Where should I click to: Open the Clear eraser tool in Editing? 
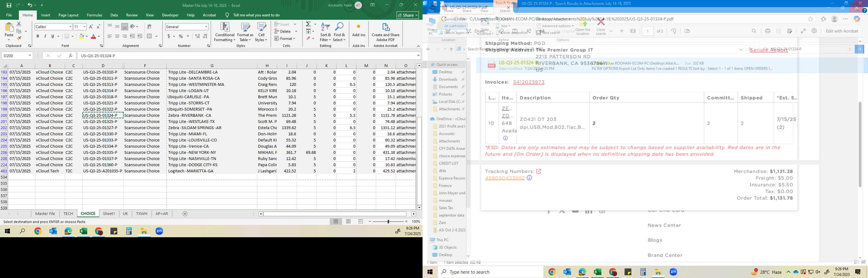pos(308,38)
